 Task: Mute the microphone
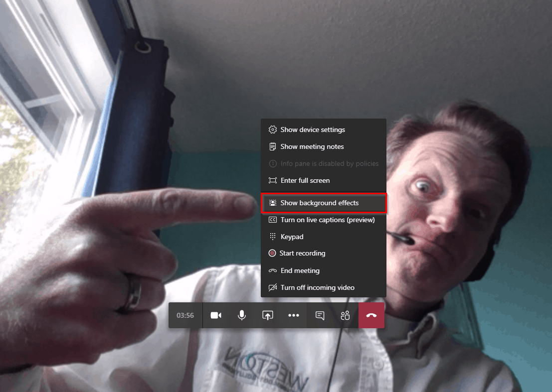pos(241,315)
